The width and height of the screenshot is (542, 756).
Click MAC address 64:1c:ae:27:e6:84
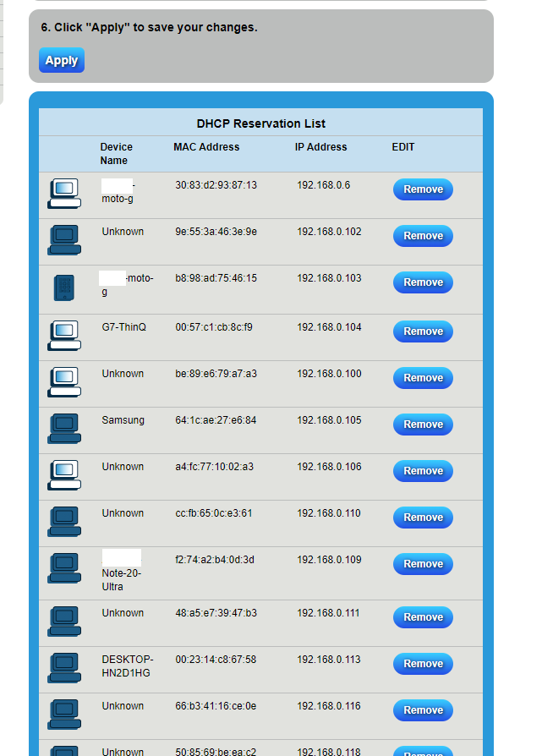coord(216,420)
